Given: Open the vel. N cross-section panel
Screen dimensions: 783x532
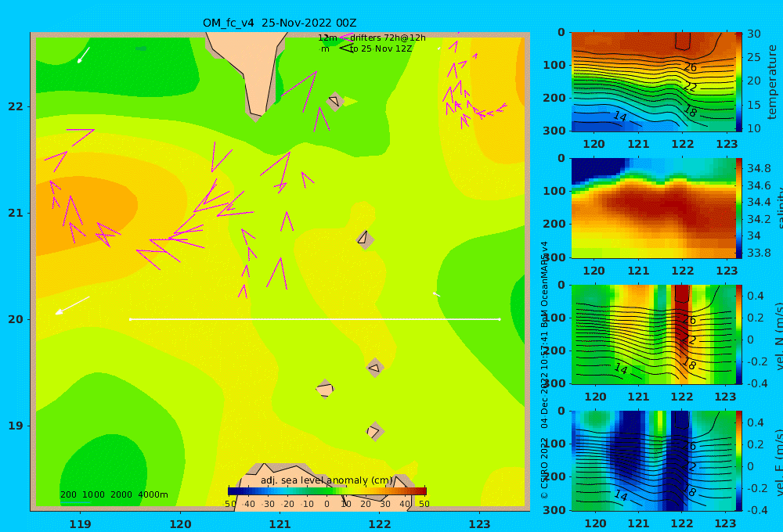Looking at the screenshot, I should pyautogui.click(x=653, y=334).
